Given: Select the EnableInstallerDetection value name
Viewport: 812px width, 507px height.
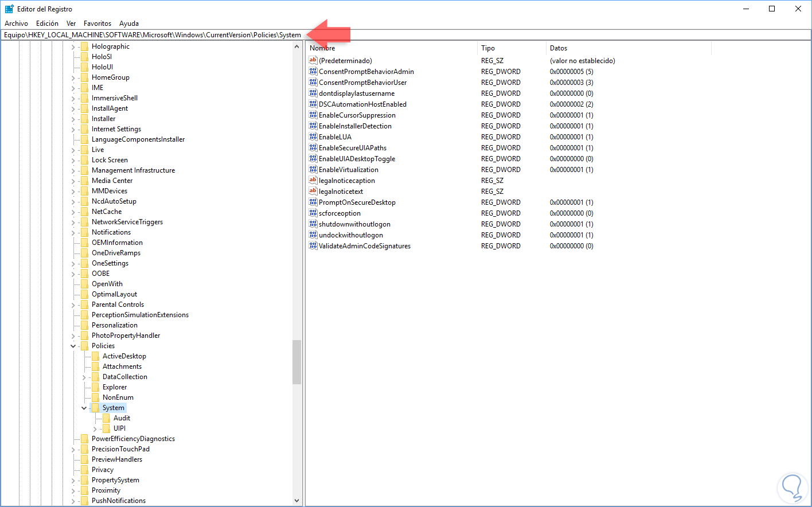Looking at the screenshot, I should pyautogui.click(x=356, y=126).
